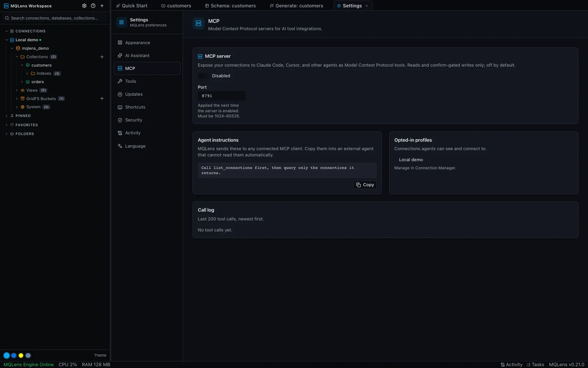Expand the FAVORITES section

coord(7,125)
